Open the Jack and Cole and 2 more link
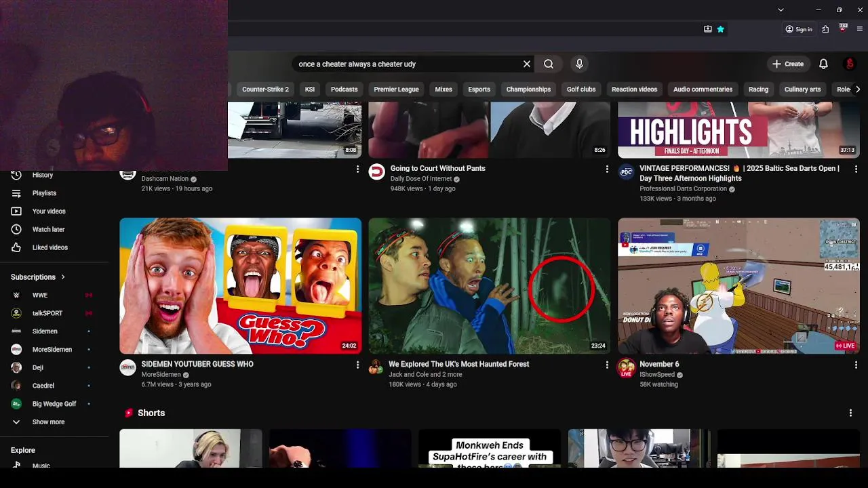Viewport: 868px width, 488px height. pos(425,374)
